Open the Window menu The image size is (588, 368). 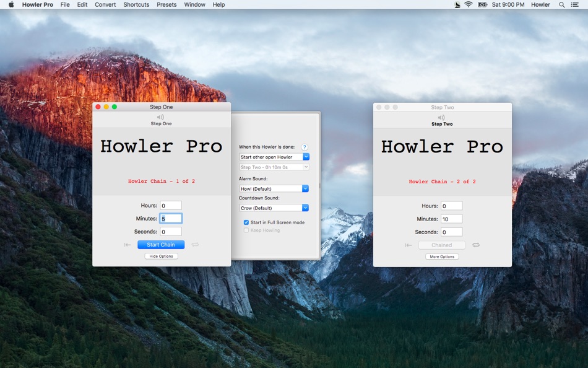(x=194, y=4)
